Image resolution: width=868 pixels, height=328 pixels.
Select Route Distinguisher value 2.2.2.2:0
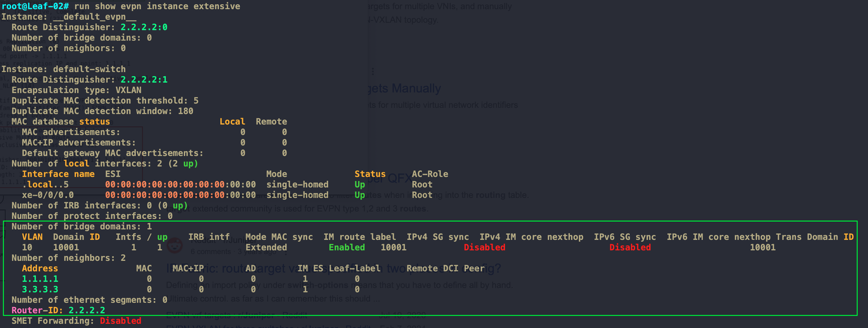pyautogui.click(x=144, y=27)
